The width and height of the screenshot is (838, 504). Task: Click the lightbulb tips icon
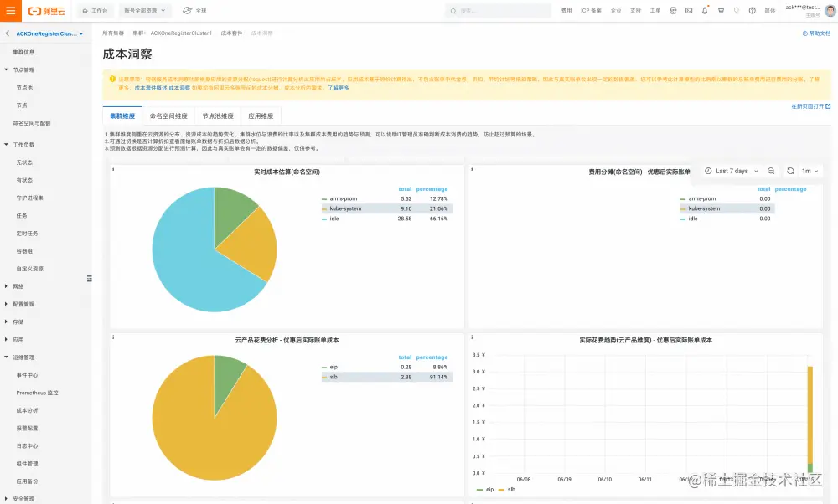pos(737,11)
